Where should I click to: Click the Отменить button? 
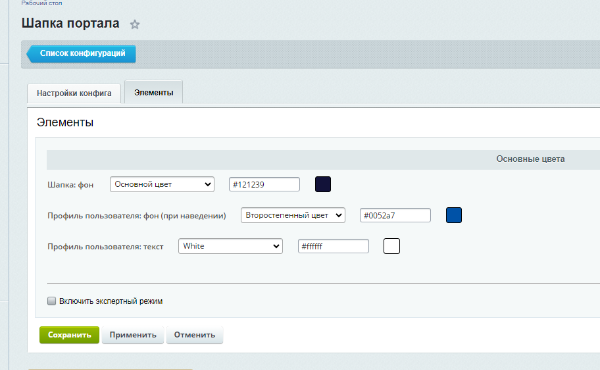point(194,335)
